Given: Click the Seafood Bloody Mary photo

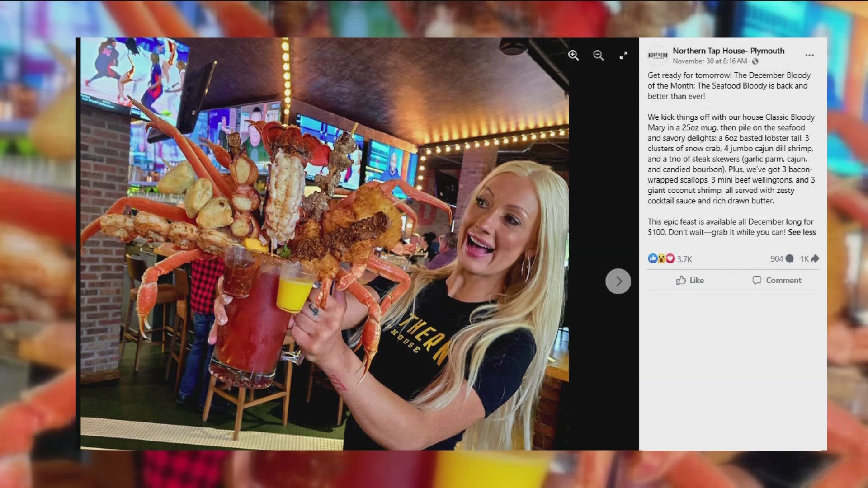Looking at the screenshot, I should tap(325, 244).
